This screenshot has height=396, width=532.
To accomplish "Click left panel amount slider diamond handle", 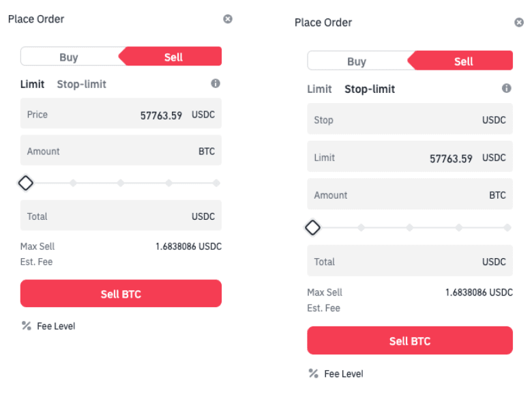I will (26, 183).
